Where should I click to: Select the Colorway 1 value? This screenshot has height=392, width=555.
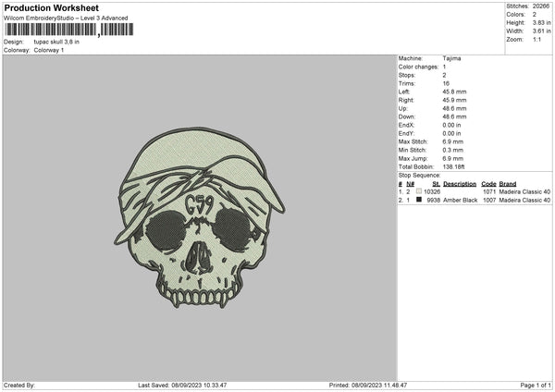point(49,50)
